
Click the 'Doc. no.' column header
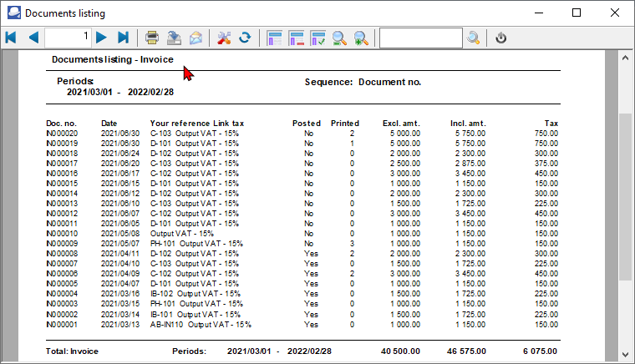[x=61, y=124]
